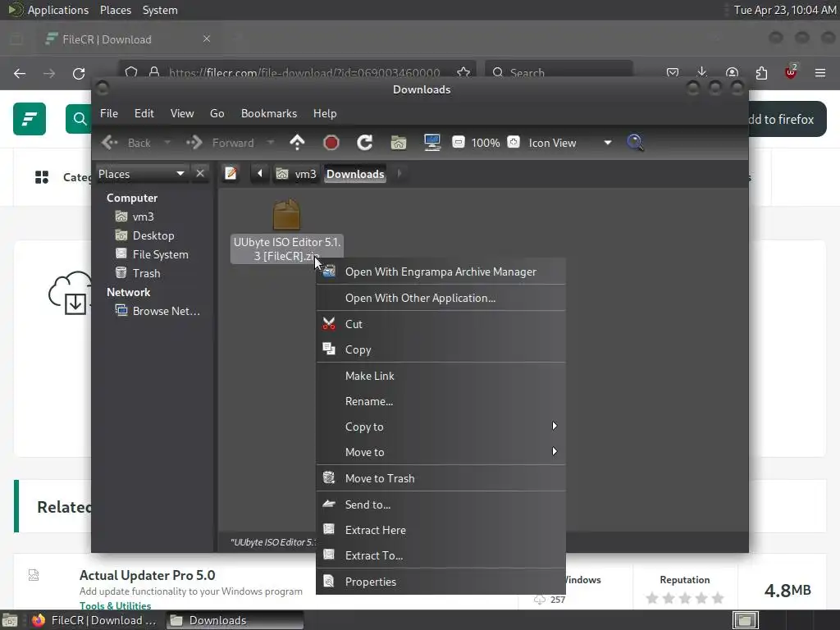Choose Send to option
The image size is (840, 630).
coord(441,504)
